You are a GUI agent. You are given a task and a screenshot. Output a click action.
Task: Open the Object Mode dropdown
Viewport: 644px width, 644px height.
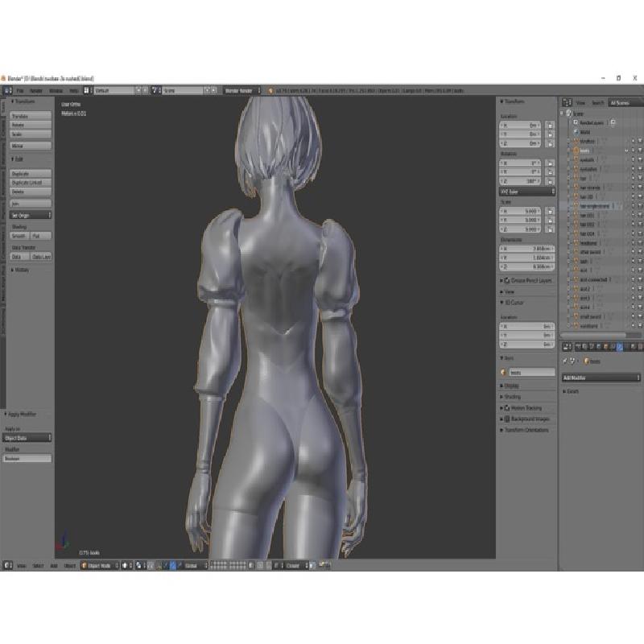[x=100, y=566]
